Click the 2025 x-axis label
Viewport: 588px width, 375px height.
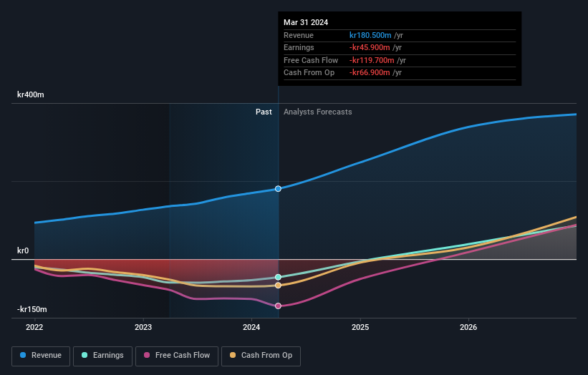point(360,328)
